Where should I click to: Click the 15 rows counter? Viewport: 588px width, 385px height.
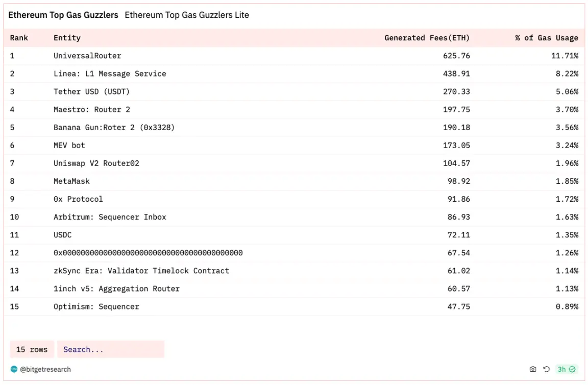click(x=32, y=349)
